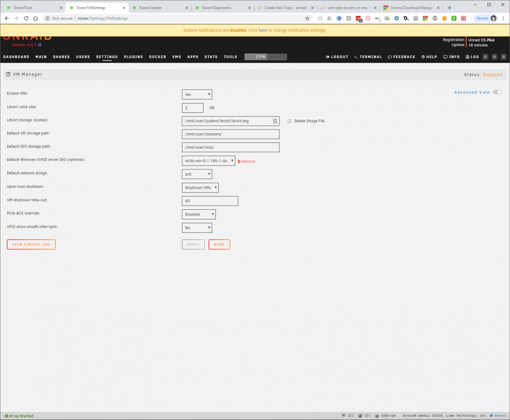Toggle the Advanced View switch

click(497, 92)
